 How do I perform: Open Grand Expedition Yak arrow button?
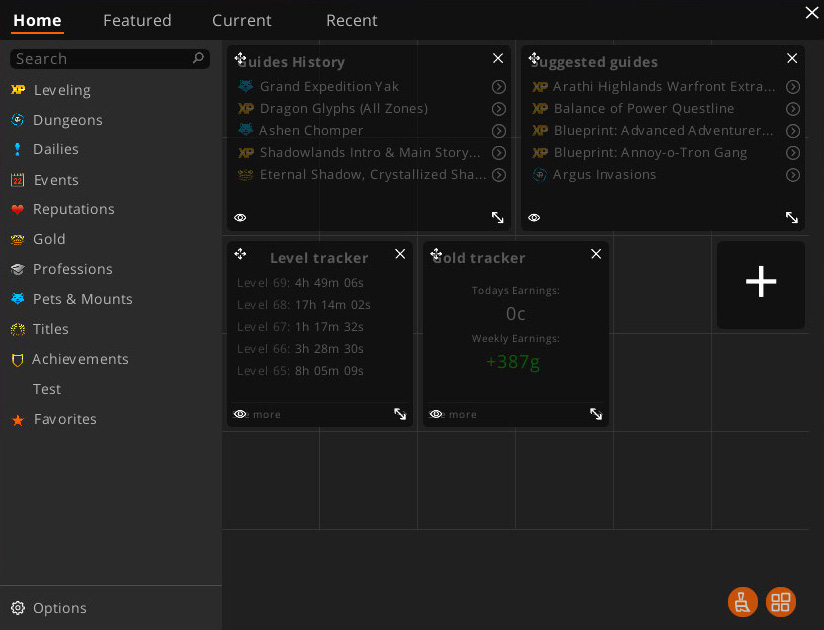[499, 87]
